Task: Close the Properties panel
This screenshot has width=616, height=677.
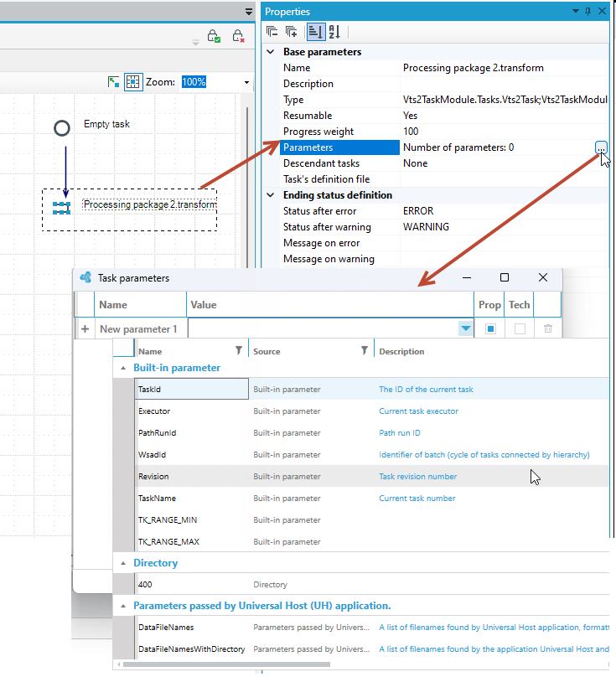Action: tap(602, 11)
